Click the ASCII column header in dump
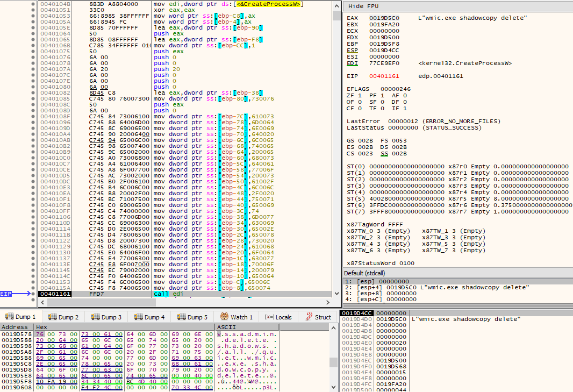Screen dimensions: 573x392 (x=247, y=327)
